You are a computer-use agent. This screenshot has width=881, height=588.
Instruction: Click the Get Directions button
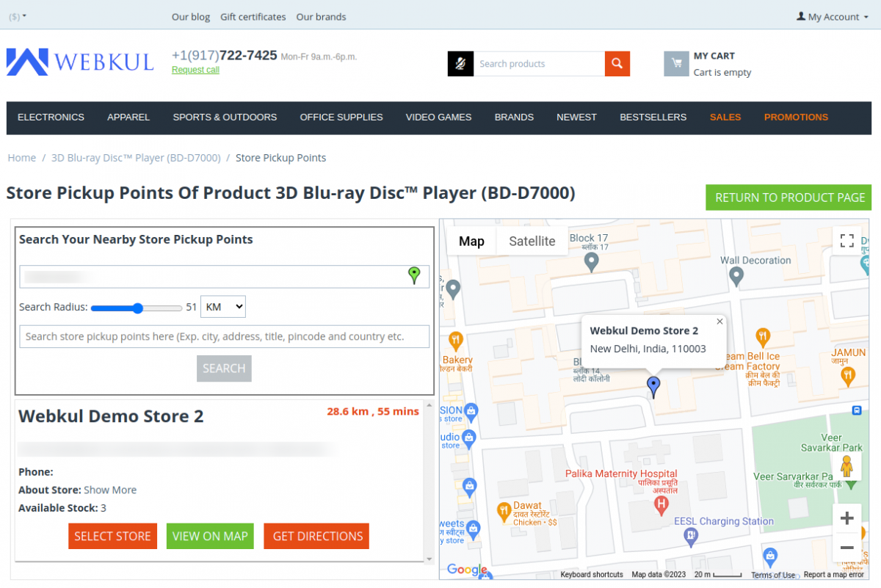[317, 536]
